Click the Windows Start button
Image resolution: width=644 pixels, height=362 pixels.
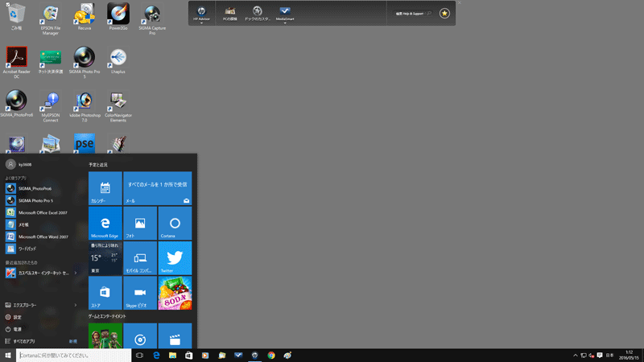point(8,356)
